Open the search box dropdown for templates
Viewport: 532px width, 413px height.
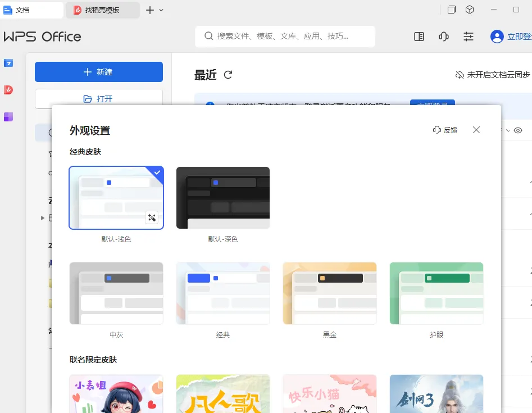pyautogui.click(x=285, y=36)
